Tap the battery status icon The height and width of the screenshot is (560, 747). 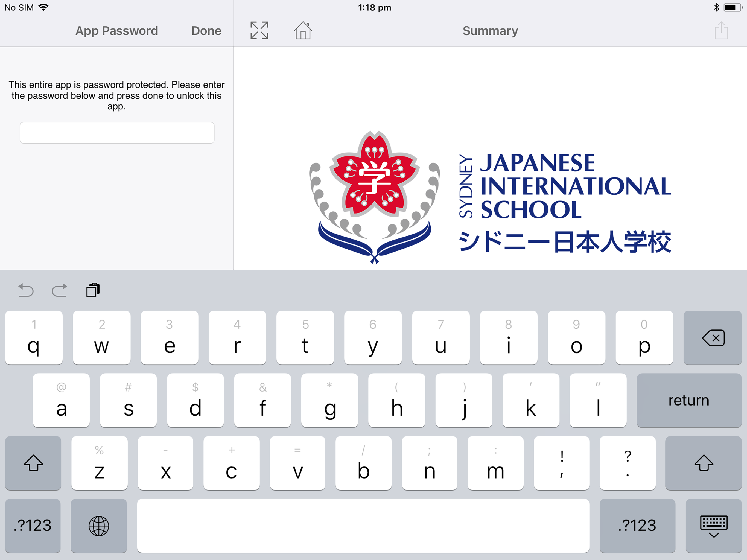pyautogui.click(x=733, y=7)
